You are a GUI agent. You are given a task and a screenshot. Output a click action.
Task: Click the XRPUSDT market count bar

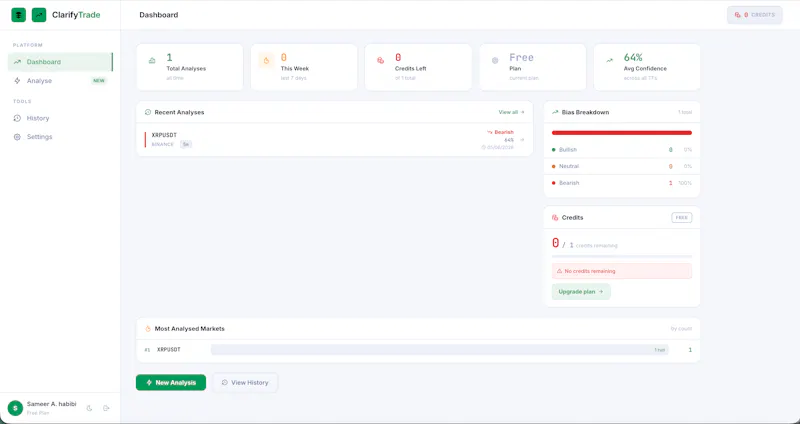440,350
